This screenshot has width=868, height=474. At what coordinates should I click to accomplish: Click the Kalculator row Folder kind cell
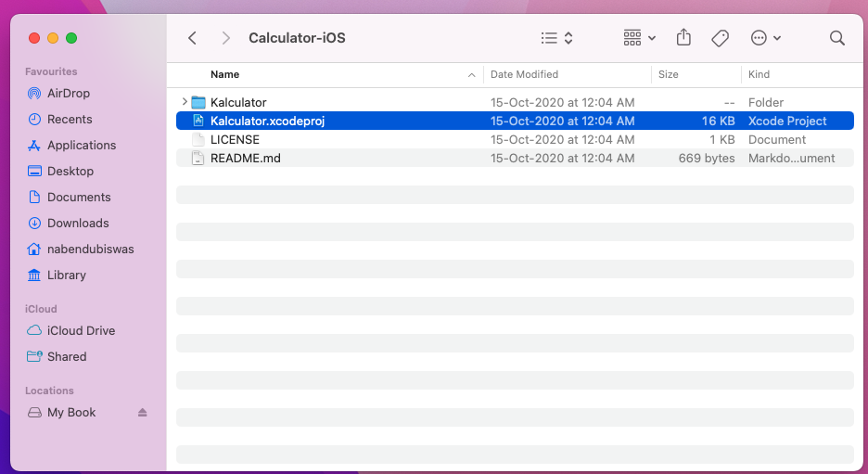tap(766, 102)
